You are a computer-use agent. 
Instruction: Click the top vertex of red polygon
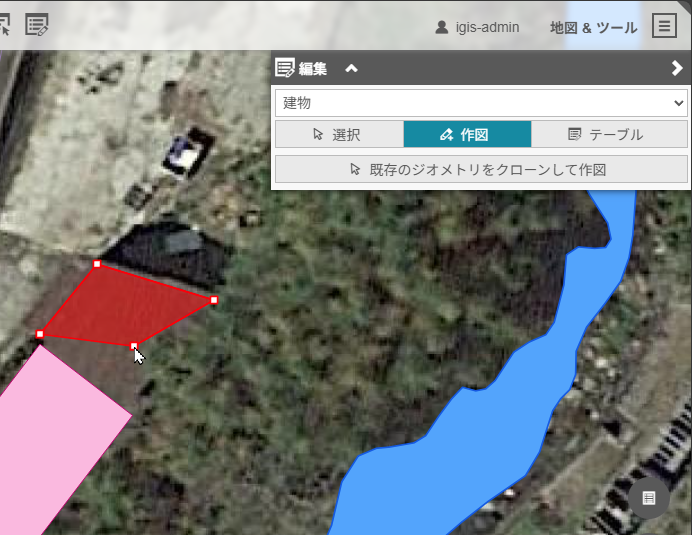point(97,264)
